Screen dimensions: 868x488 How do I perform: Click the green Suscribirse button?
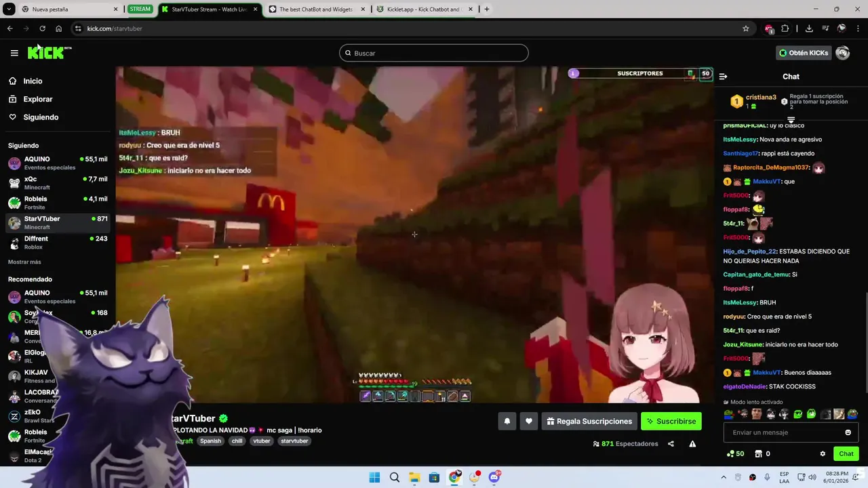[x=671, y=421]
